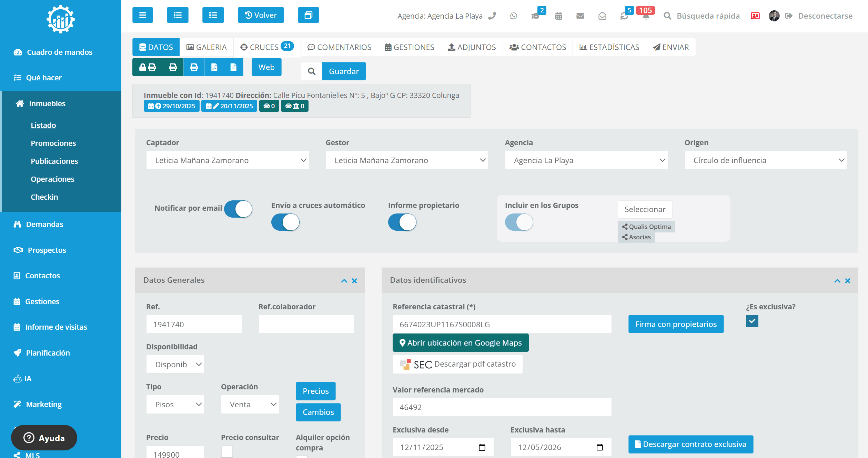
Task: Click the locked print icon
Action: (148, 67)
